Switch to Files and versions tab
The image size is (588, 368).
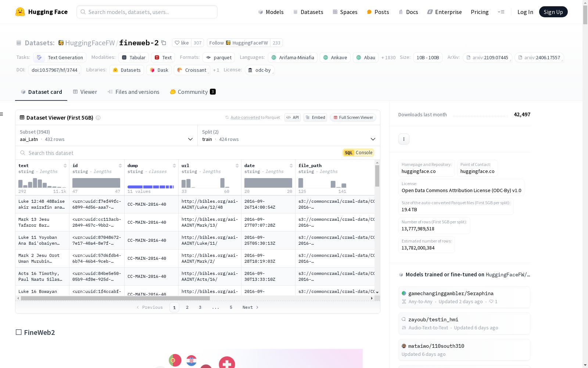pyautogui.click(x=133, y=92)
